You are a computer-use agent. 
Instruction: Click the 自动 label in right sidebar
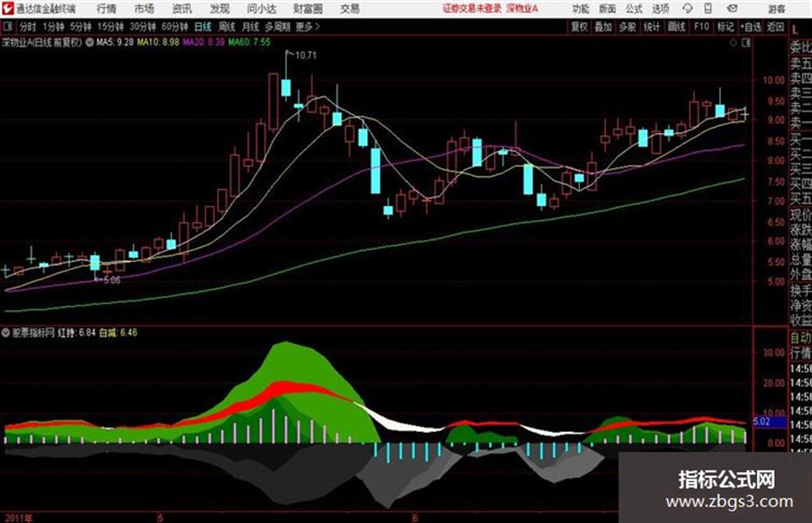click(801, 338)
